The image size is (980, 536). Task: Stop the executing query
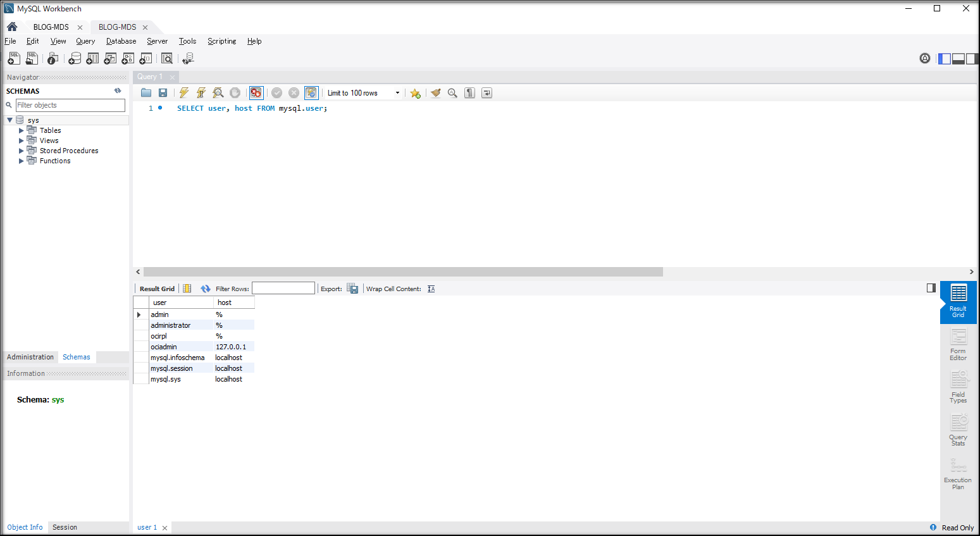pos(235,93)
